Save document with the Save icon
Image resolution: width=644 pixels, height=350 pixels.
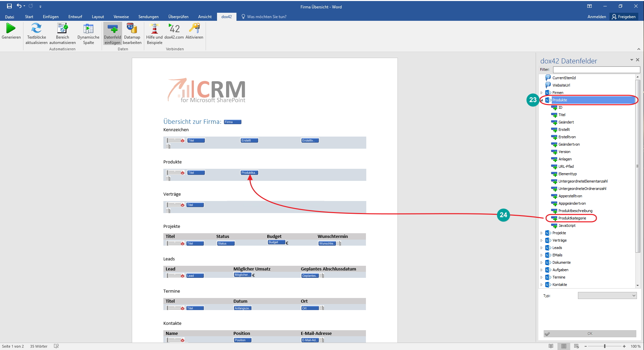pos(9,6)
